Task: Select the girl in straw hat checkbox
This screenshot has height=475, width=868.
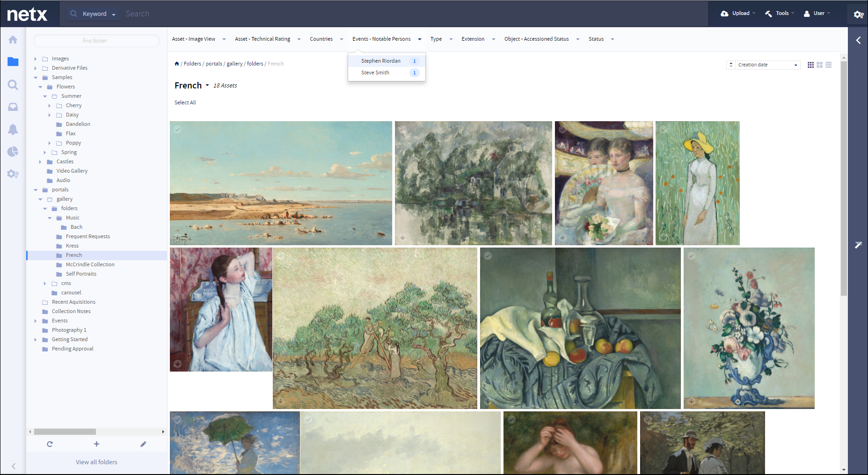Action: pos(663,129)
